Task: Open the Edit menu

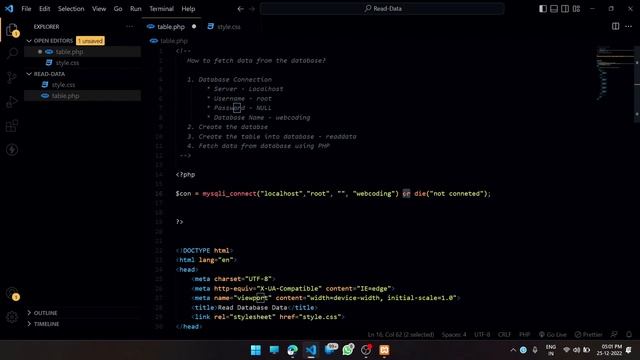Action: [44, 9]
